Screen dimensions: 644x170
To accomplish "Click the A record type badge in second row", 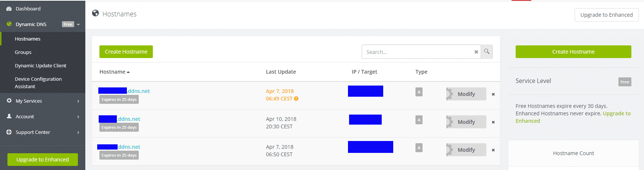I will [x=419, y=120].
